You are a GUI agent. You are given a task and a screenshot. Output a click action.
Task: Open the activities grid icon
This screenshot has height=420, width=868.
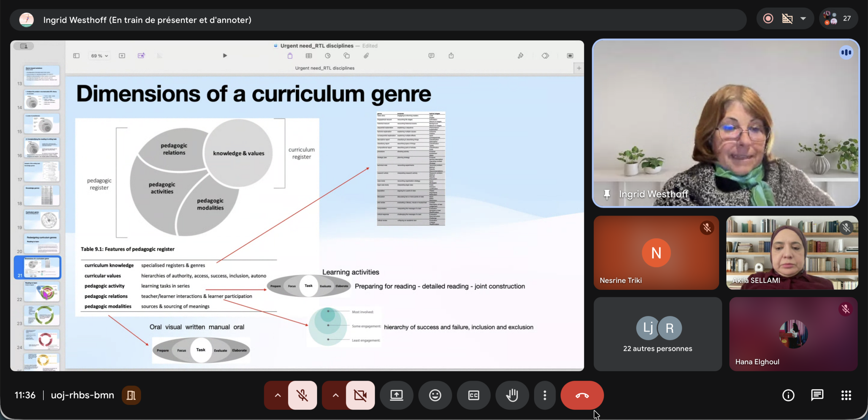[x=846, y=395]
